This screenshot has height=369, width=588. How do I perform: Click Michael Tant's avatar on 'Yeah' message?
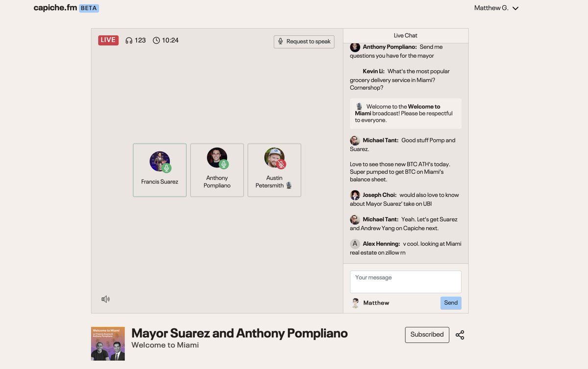[x=355, y=220]
